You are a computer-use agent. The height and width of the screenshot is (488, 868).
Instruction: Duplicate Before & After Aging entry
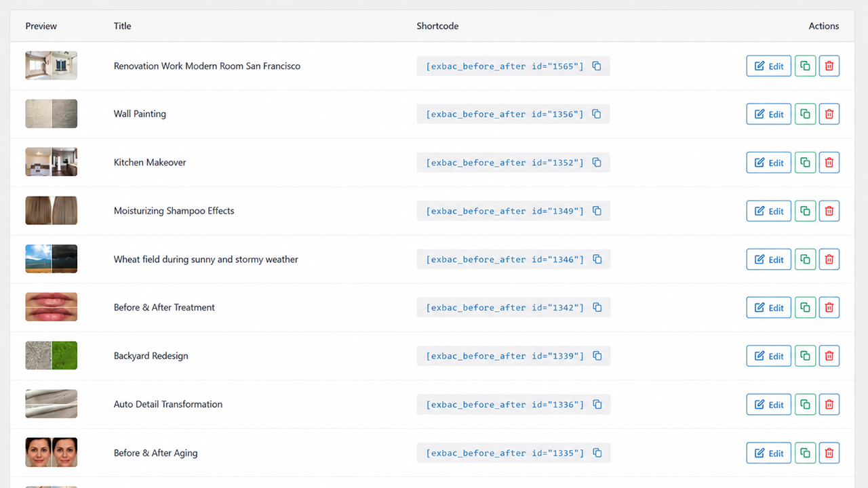point(805,453)
